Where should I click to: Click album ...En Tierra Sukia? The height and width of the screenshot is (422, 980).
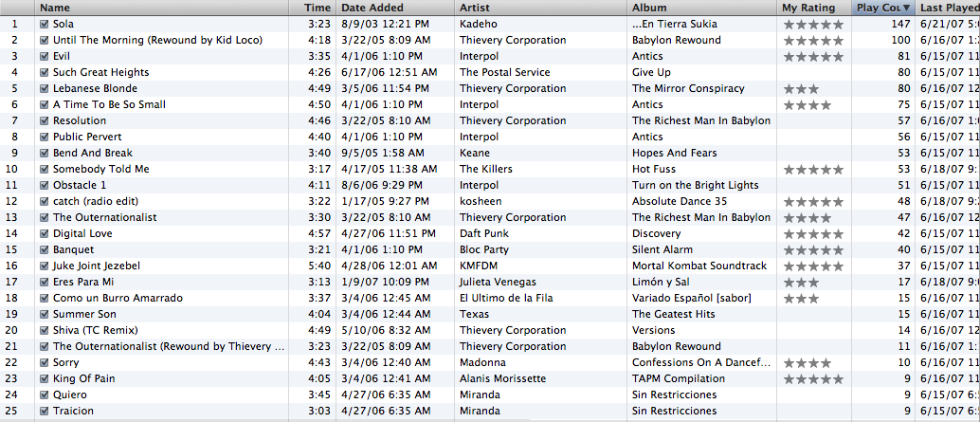coord(675,25)
